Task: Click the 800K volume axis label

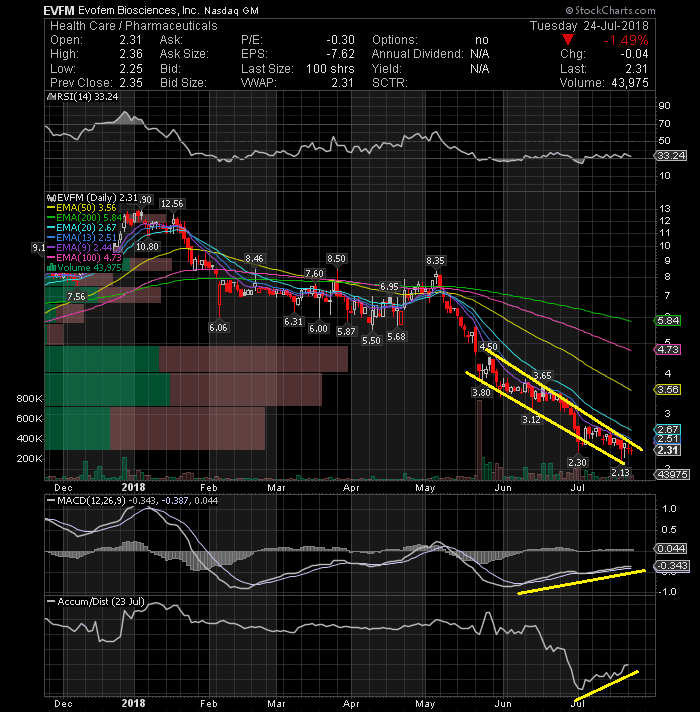Action: (x=29, y=399)
